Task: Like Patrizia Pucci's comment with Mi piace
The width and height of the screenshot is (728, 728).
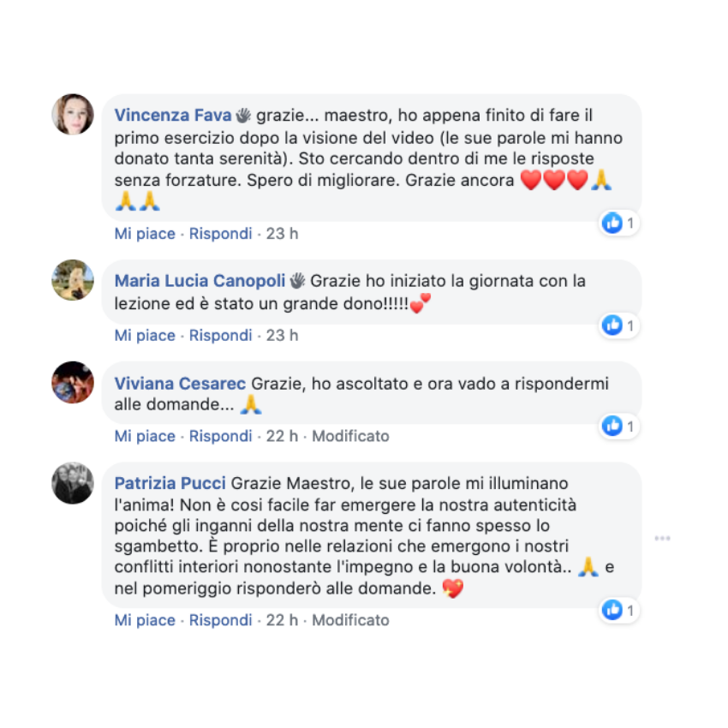Action: [145, 620]
